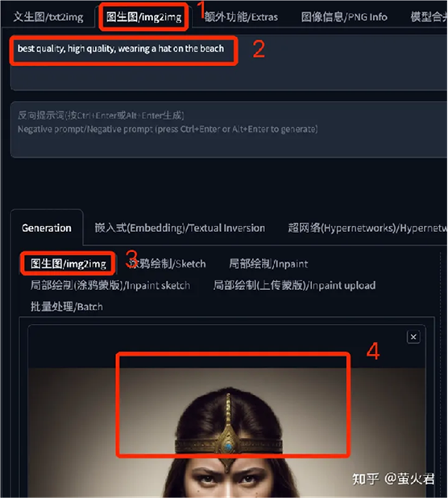Viewport: 448px width, 498px height.
Task: Open the Inpaint upload sub-tab
Action: tap(294, 285)
